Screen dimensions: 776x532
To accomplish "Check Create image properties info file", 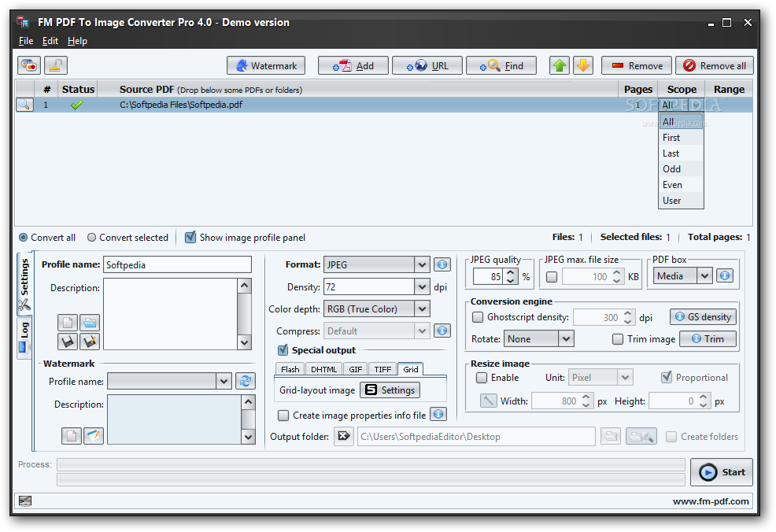I will (x=283, y=416).
